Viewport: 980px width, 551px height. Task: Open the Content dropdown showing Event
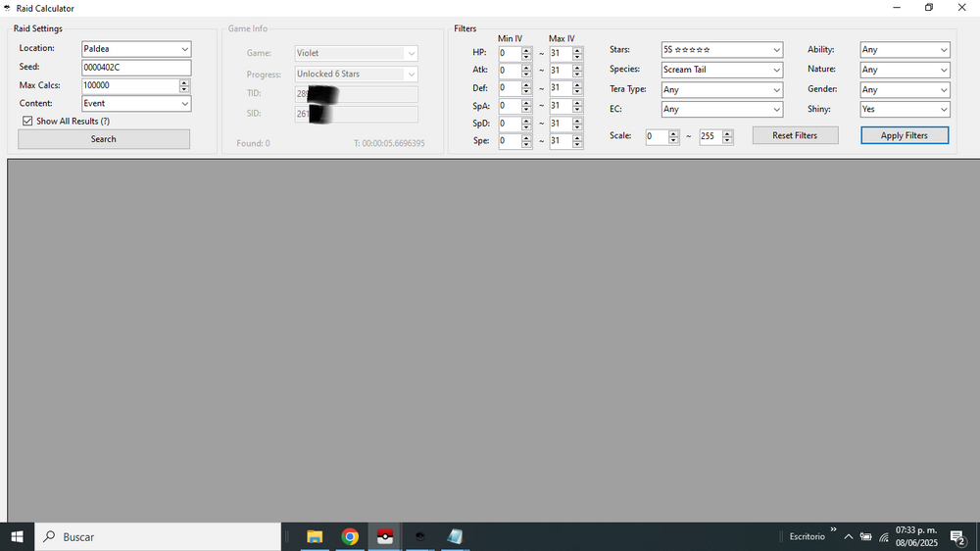[x=184, y=104]
